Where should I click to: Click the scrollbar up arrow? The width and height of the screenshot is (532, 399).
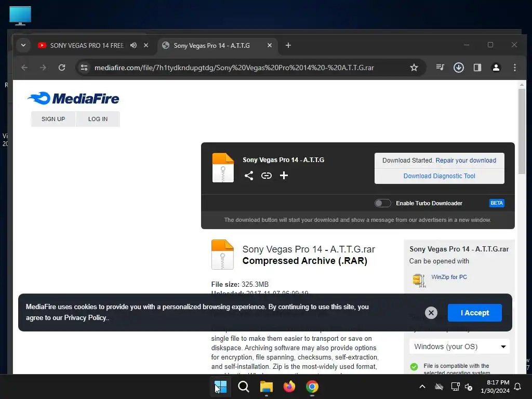[x=522, y=85]
